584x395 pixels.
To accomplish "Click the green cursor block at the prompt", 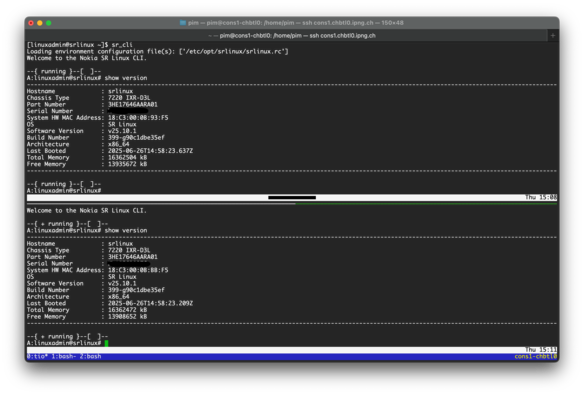I will click(107, 343).
